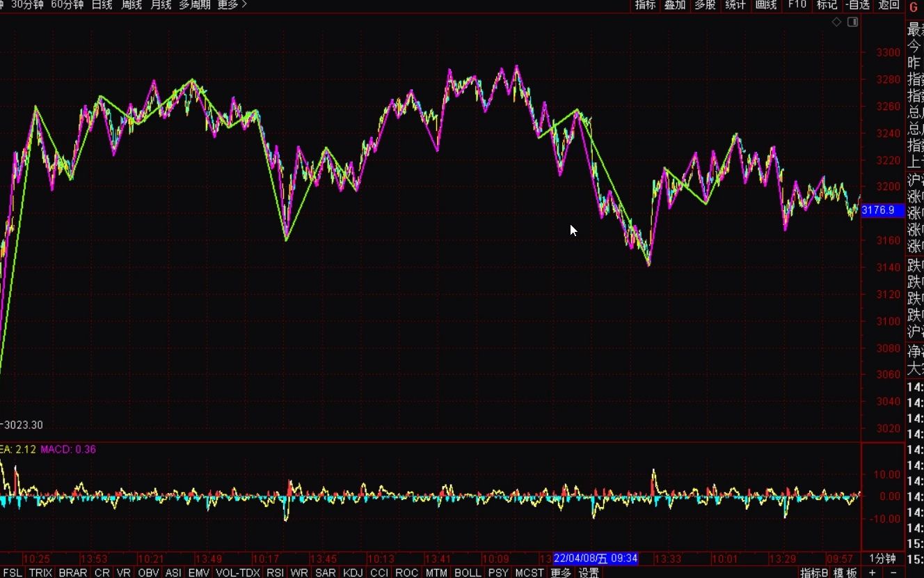The height and width of the screenshot is (578, 924).
Task: Select the CCI indicator tab
Action: pos(379,572)
